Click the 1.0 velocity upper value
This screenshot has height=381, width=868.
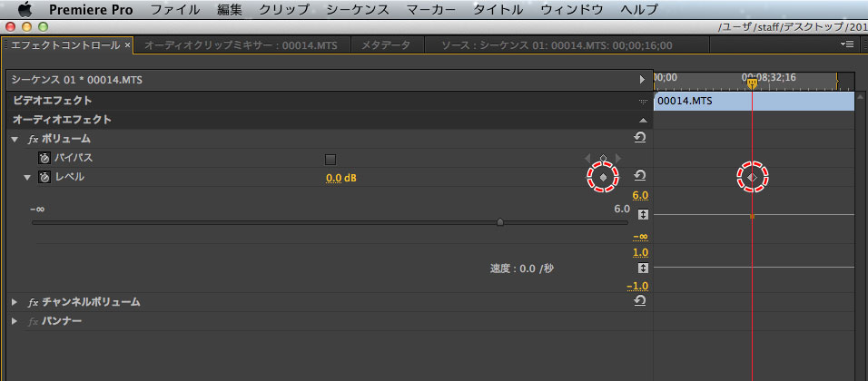point(640,253)
